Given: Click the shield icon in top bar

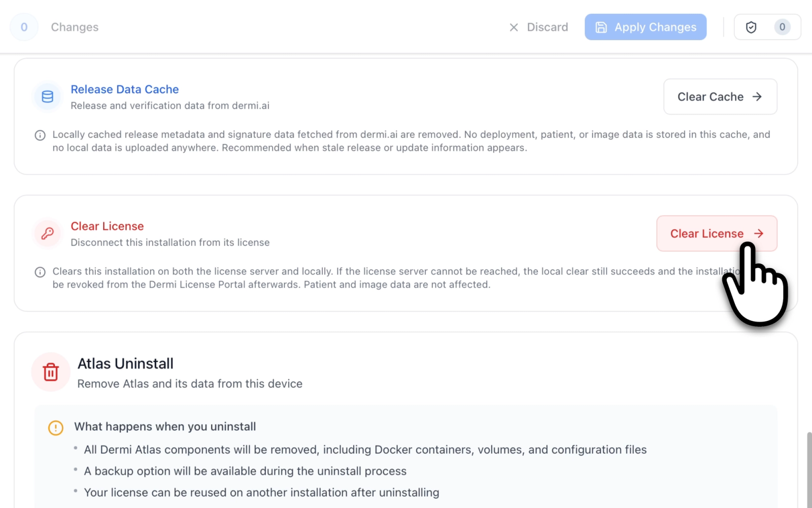Looking at the screenshot, I should [x=751, y=27].
